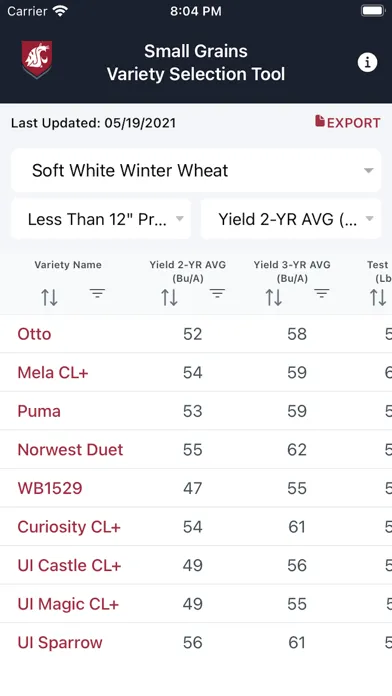
Task: Select the WB1529 variety row
Action: tap(196, 488)
